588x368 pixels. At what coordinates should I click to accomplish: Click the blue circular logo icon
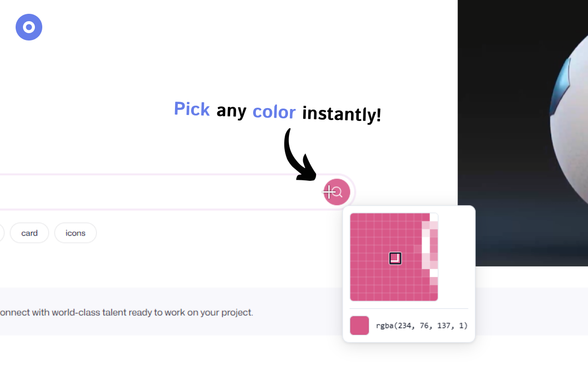[x=29, y=27]
